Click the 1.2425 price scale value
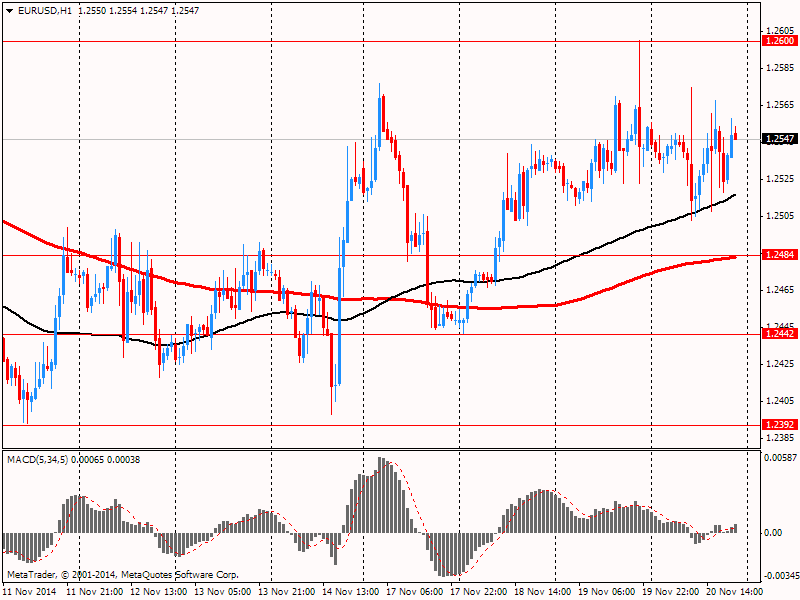The image size is (800, 600). (781, 364)
